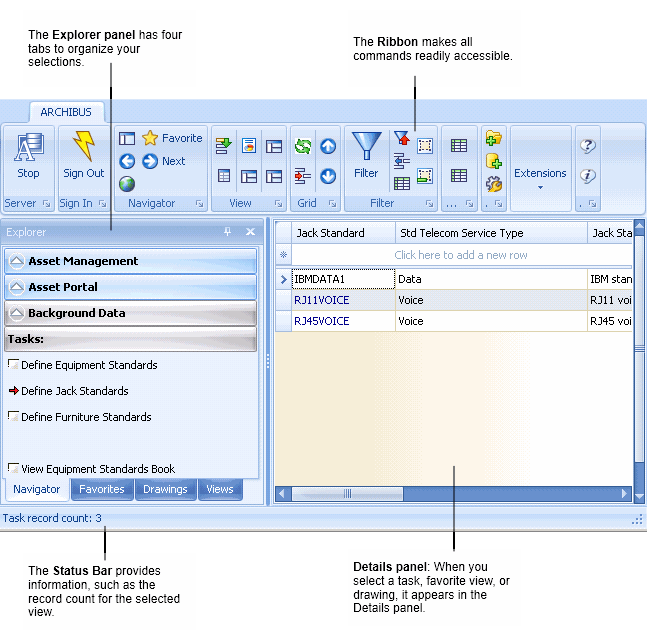Click the blue down arrow in Grid group
Viewport: 647px width, 640px height.
(x=328, y=176)
